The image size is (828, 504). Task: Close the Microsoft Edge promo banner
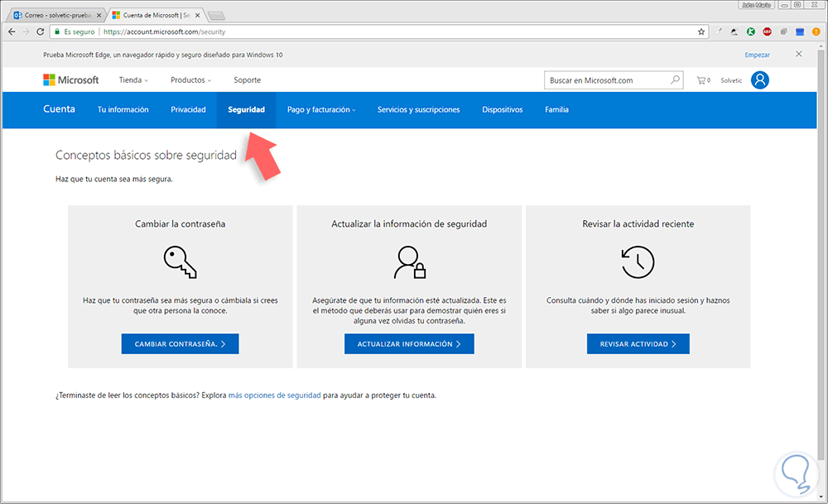[799, 54]
